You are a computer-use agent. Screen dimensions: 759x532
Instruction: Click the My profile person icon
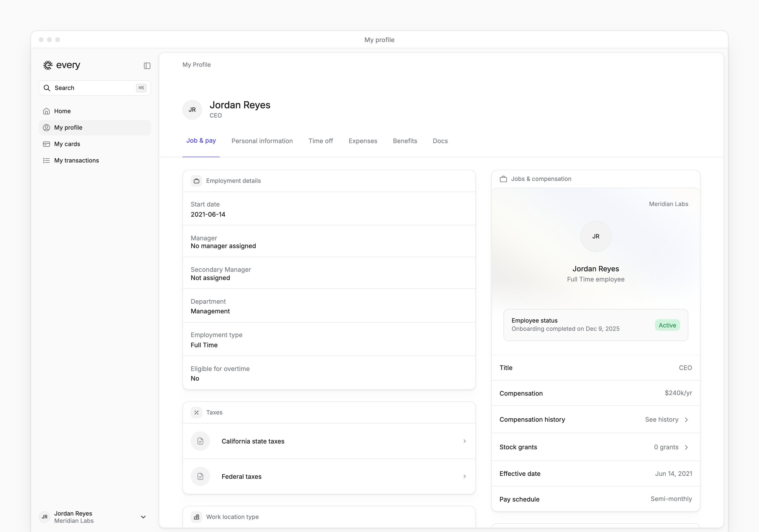47,127
